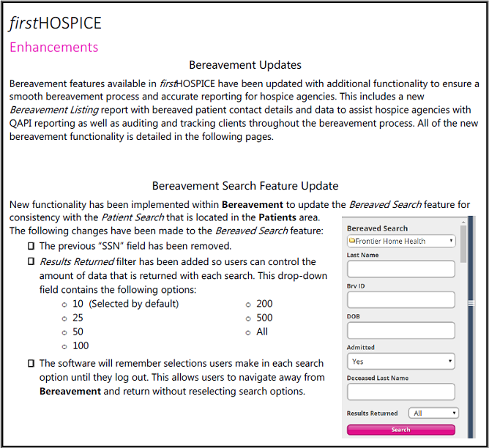
Task: Click the Deceased Last Name field
Action: pyautogui.click(x=400, y=392)
